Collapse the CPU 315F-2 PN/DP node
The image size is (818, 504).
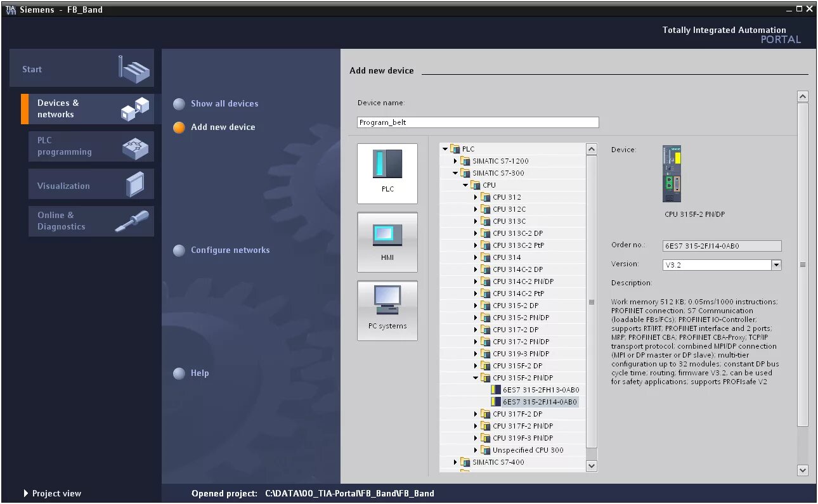pos(476,378)
